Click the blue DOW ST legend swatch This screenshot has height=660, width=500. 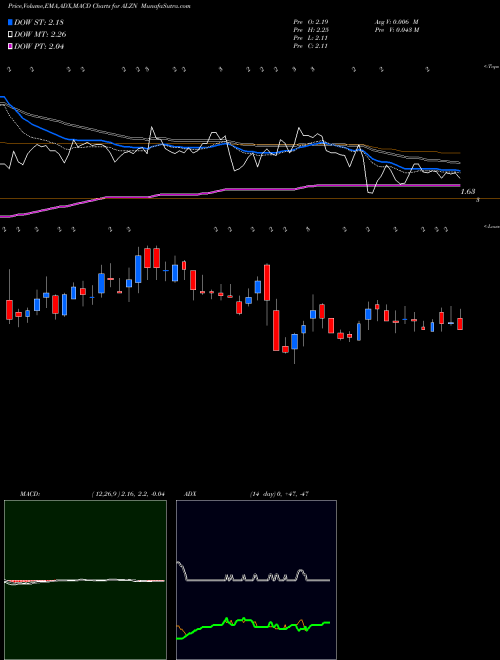[10, 22]
